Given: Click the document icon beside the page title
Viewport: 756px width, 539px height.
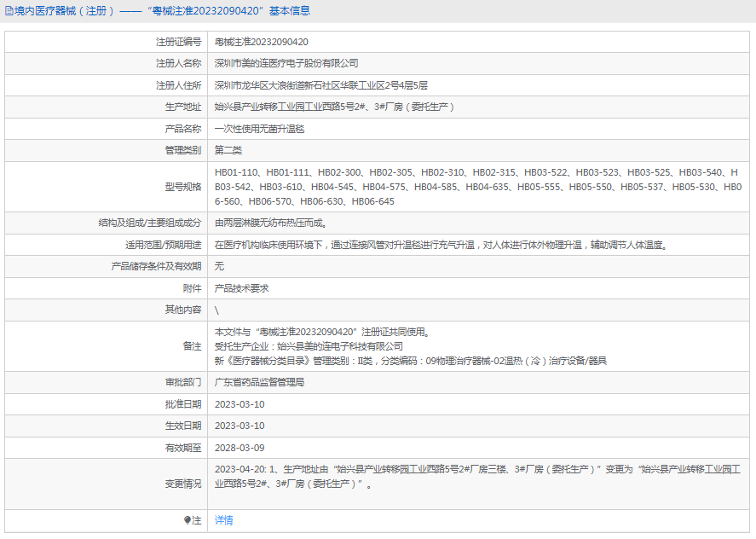Looking at the screenshot, I should point(9,10).
